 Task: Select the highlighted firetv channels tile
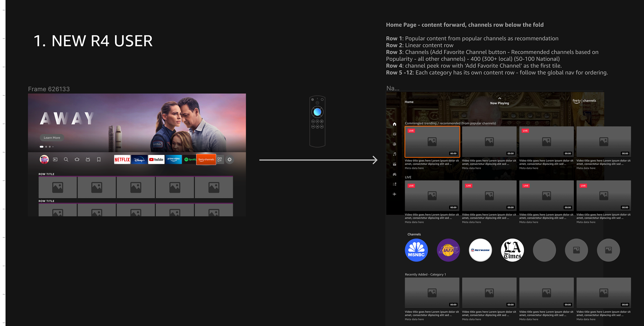click(x=206, y=159)
